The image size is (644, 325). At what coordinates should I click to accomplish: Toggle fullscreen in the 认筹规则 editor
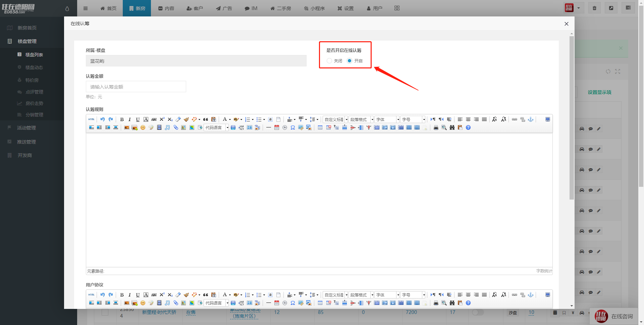click(548, 119)
